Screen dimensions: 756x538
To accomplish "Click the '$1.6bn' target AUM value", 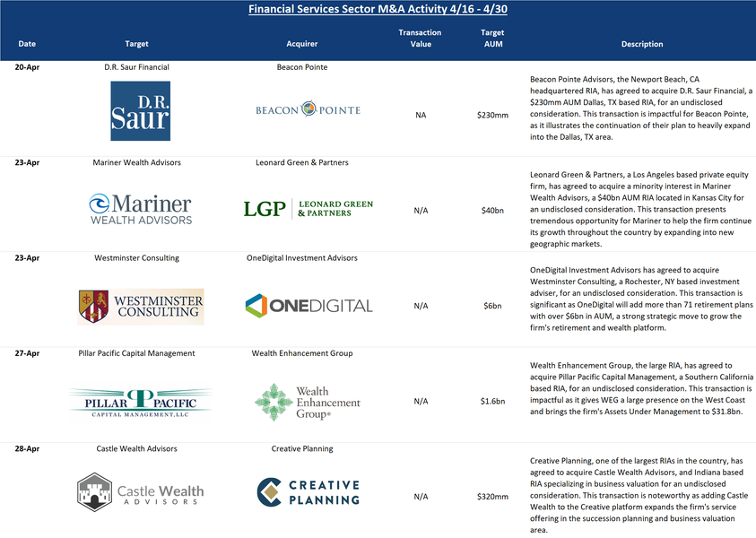I will pos(492,401).
